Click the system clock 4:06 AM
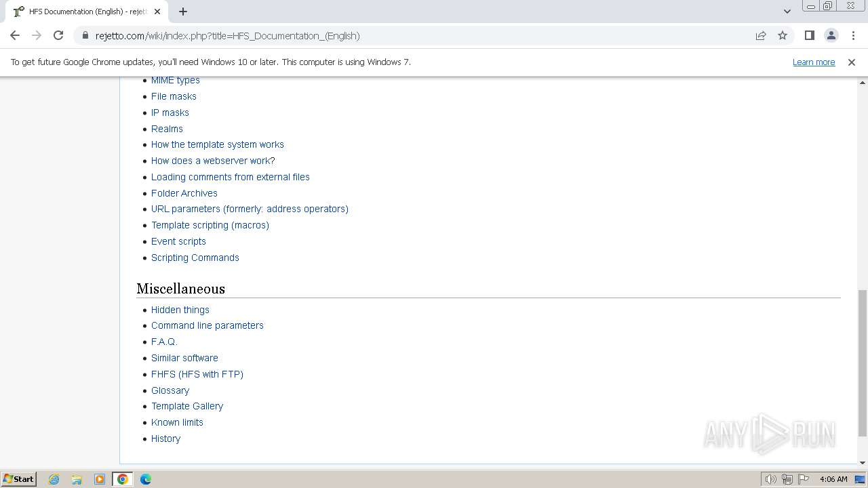The width and height of the screenshot is (868, 488). click(833, 479)
